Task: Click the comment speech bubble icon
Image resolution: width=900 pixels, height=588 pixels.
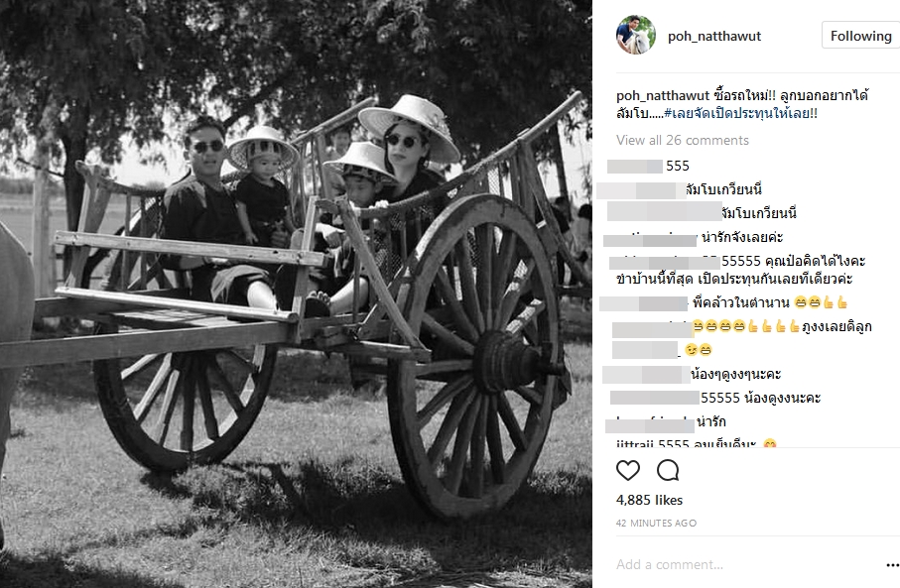Action: tap(668, 470)
